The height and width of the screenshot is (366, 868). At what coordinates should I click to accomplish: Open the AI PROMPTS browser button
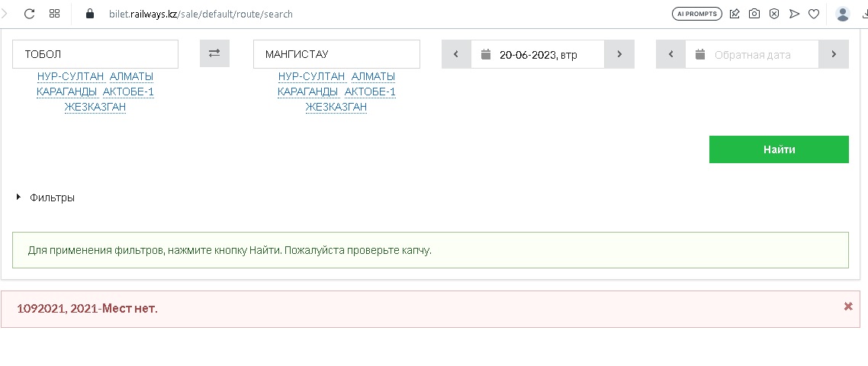coord(696,14)
